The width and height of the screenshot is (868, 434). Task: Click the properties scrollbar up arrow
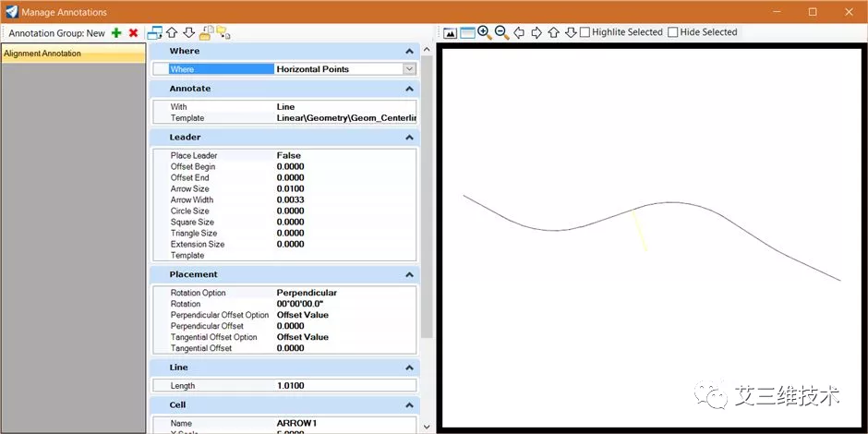point(427,50)
